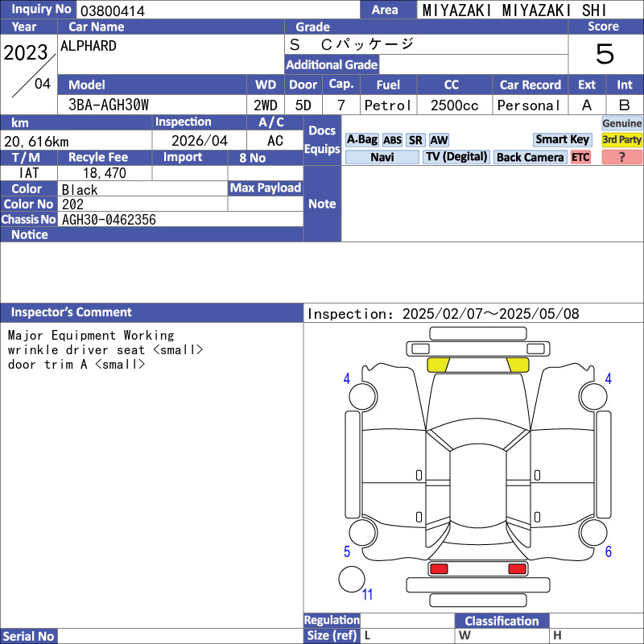This screenshot has height=644, width=644.
Task: Click the pink question mark legend box
Action: pyautogui.click(x=622, y=158)
